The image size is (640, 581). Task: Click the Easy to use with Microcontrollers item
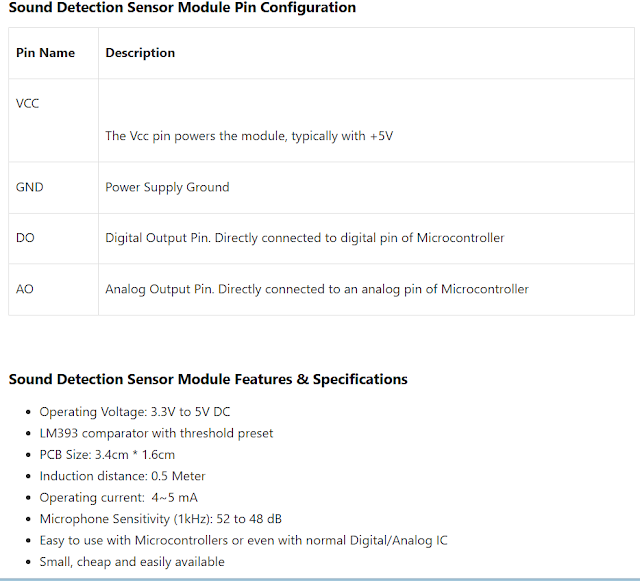coord(244,540)
